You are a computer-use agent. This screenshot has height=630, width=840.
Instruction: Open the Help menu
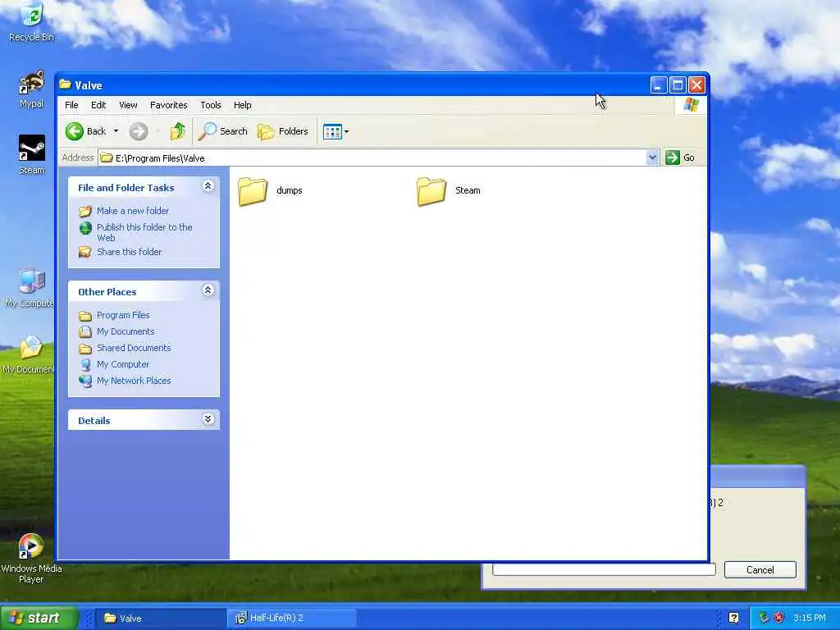tap(242, 105)
